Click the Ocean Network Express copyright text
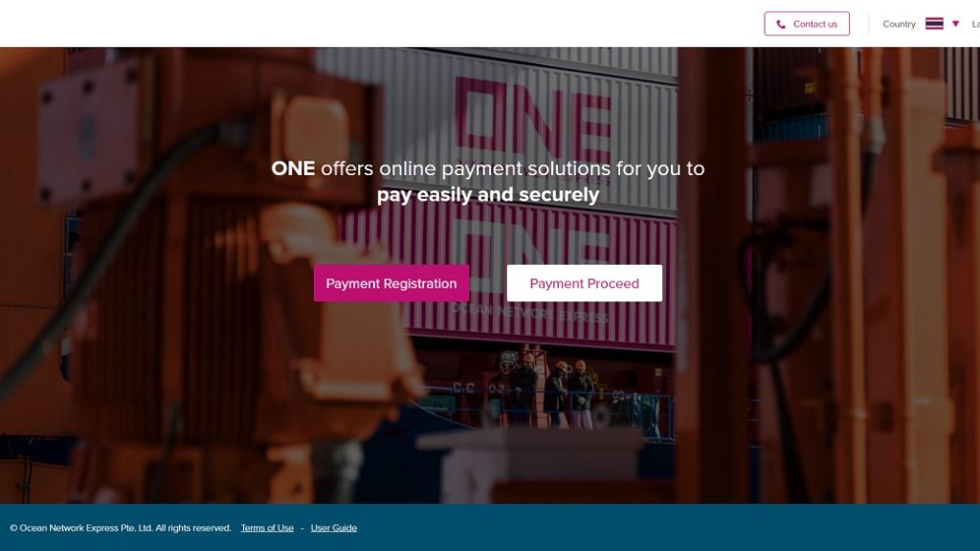Viewport: 980px width, 551px height. (x=120, y=528)
